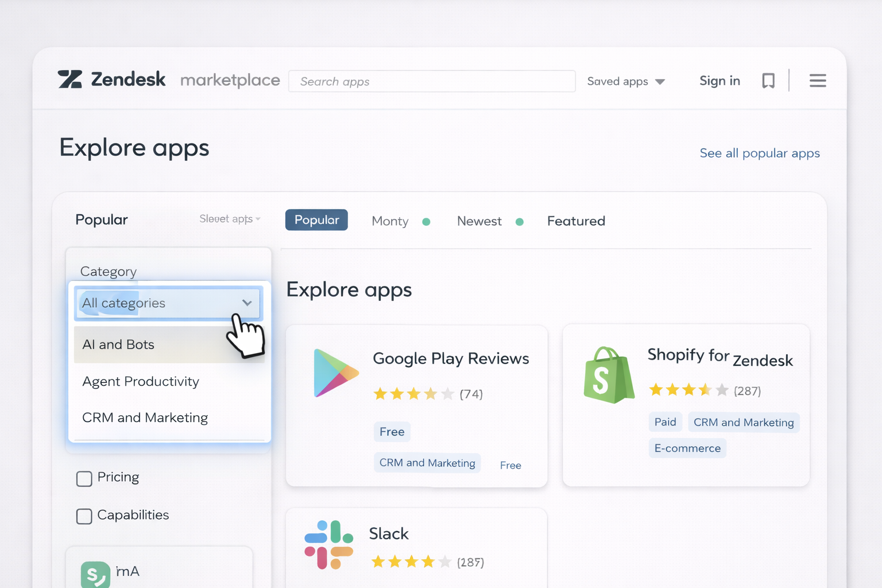The image size is (882, 588).
Task: Open the Sleuet apps dropdown
Action: pyautogui.click(x=230, y=219)
